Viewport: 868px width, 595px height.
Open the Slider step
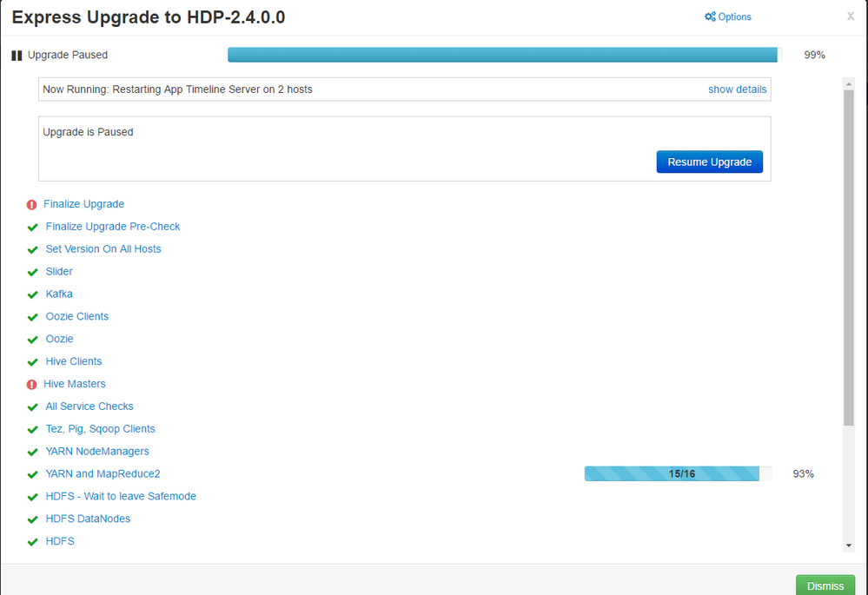[59, 271]
